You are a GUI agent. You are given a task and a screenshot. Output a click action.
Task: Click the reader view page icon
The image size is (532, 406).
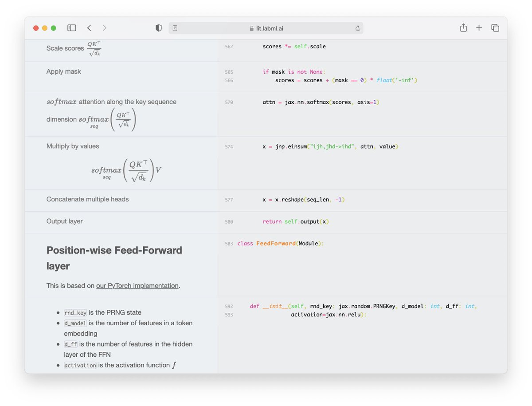pos(175,28)
